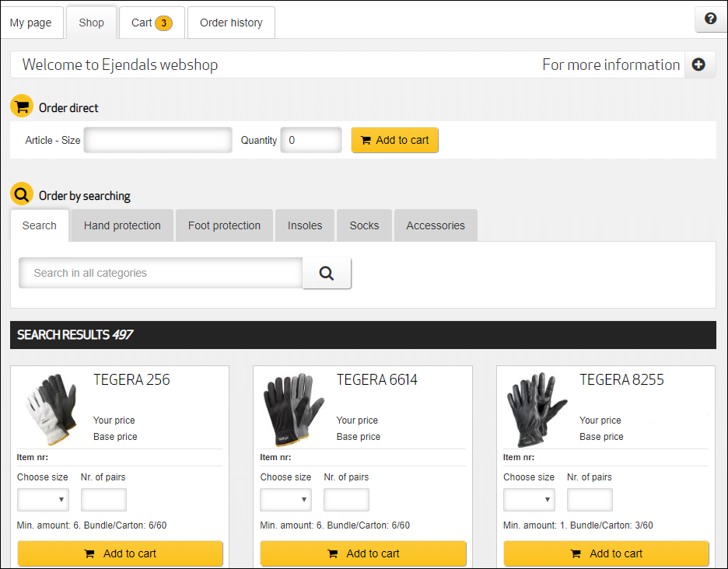Click the help question mark icon
Image resolution: width=728 pixels, height=569 pixels.
click(710, 19)
